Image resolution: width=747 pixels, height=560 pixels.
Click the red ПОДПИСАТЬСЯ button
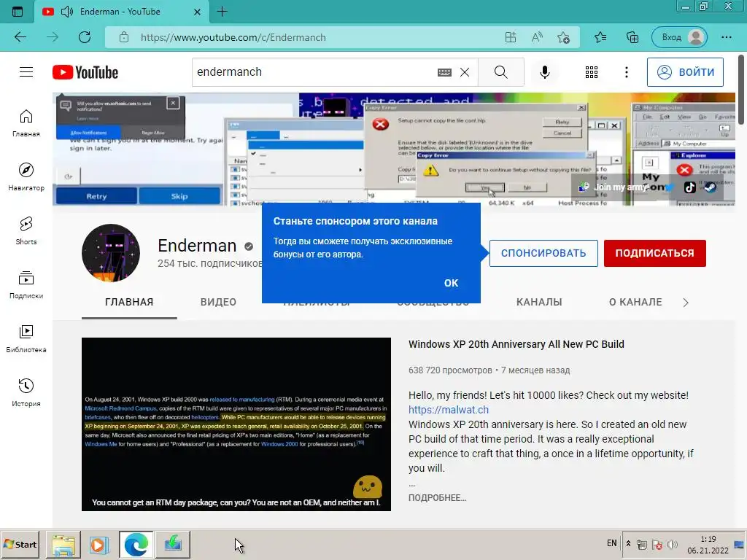(654, 253)
